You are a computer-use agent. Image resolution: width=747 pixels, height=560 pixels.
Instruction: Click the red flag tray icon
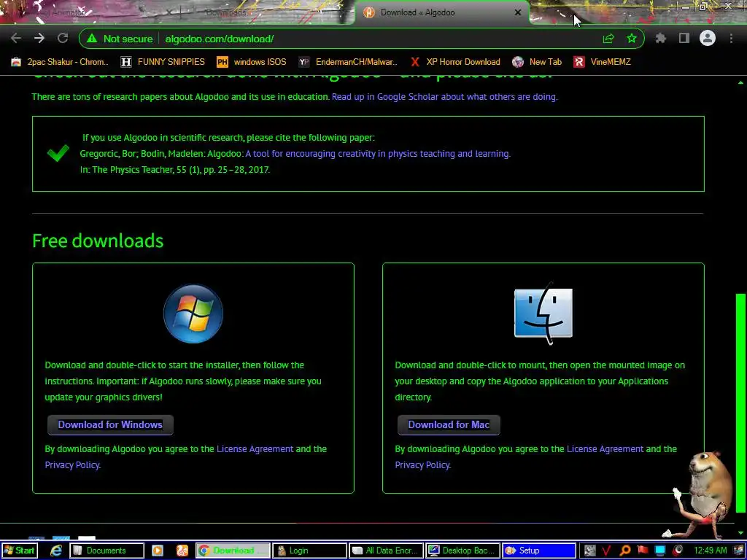643,551
